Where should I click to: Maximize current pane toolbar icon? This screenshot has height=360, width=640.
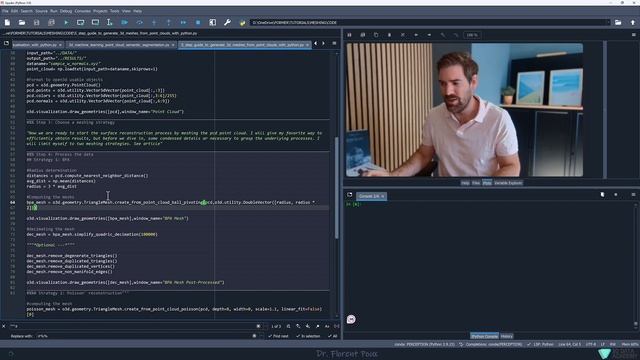(x=213, y=22)
